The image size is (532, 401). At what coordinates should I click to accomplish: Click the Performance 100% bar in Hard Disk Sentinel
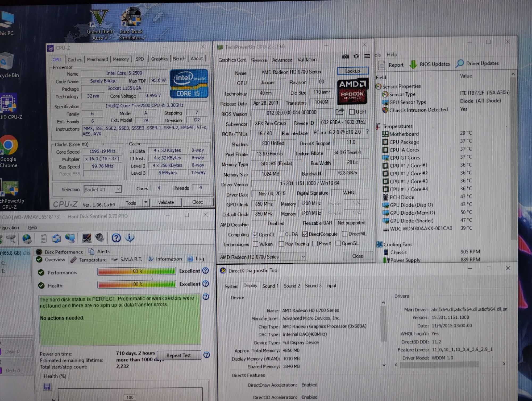tap(136, 271)
